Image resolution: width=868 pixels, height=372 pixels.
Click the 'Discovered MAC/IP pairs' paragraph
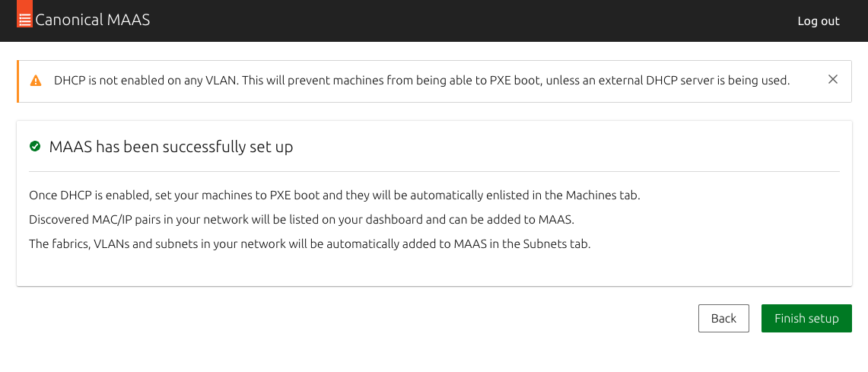(302, 220)
